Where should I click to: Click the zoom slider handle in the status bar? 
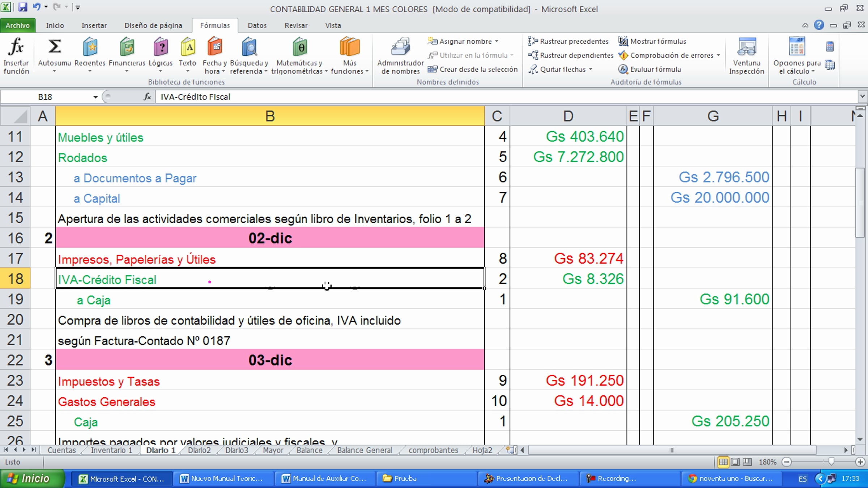click(831, 462)
